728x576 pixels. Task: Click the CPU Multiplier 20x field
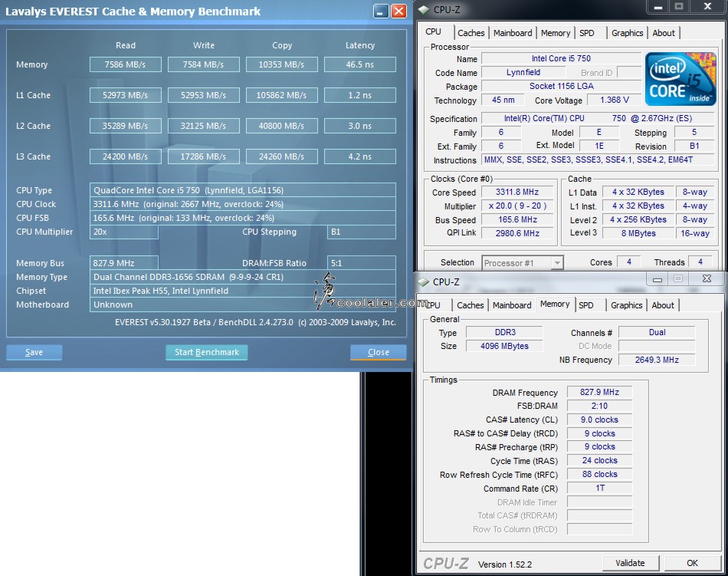coord(124,232)
